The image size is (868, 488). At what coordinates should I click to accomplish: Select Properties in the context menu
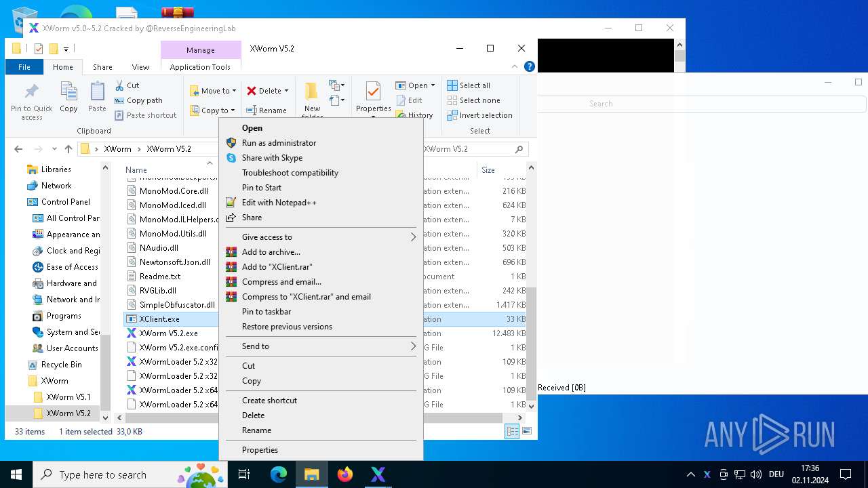[321, 450]
